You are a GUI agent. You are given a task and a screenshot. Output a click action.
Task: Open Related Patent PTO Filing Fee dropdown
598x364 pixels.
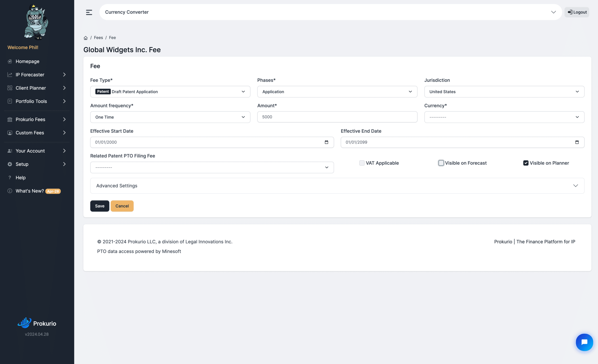[212, 168]
